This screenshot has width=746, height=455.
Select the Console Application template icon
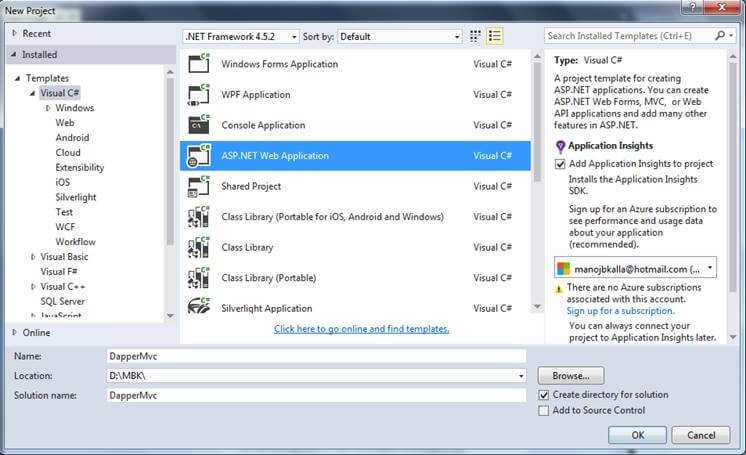(199, 125)
